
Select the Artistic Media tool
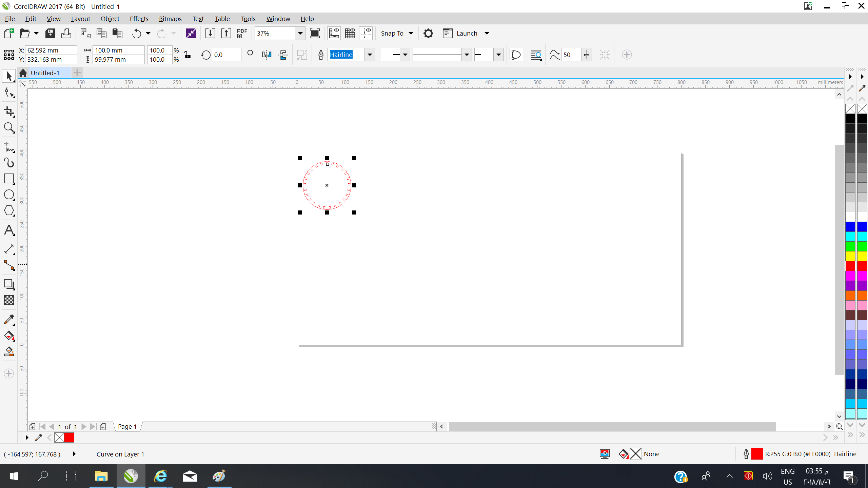9,163
